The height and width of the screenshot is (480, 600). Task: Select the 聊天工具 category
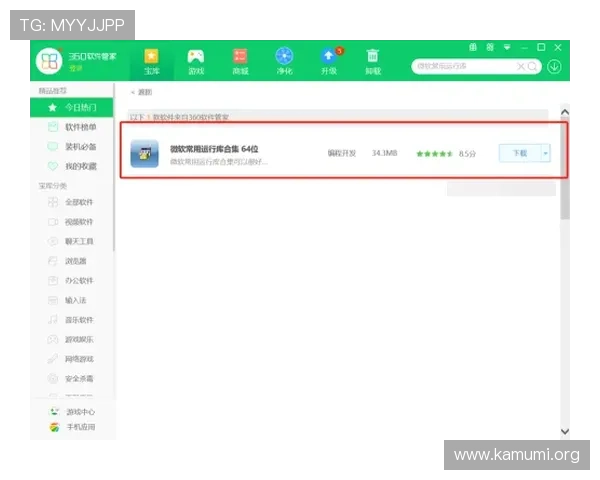coord(72,241)
